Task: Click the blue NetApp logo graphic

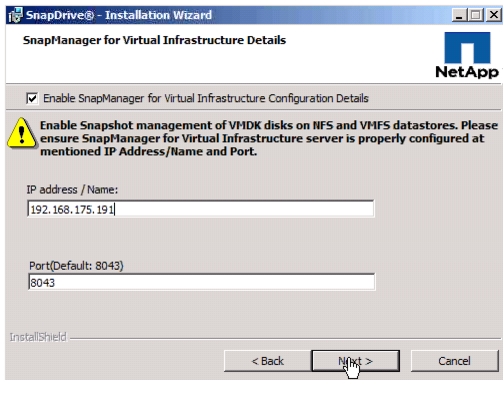Action: [x=467, y=48]
